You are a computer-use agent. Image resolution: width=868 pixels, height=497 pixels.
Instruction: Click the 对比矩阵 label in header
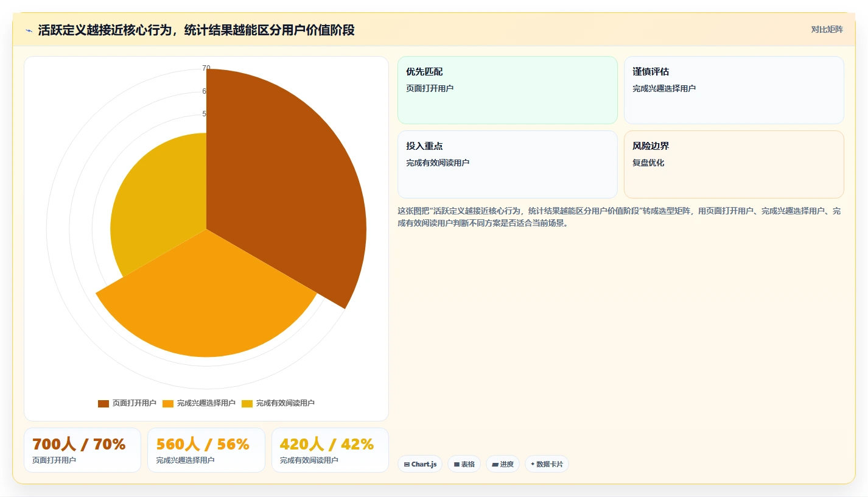coord(827,30)
